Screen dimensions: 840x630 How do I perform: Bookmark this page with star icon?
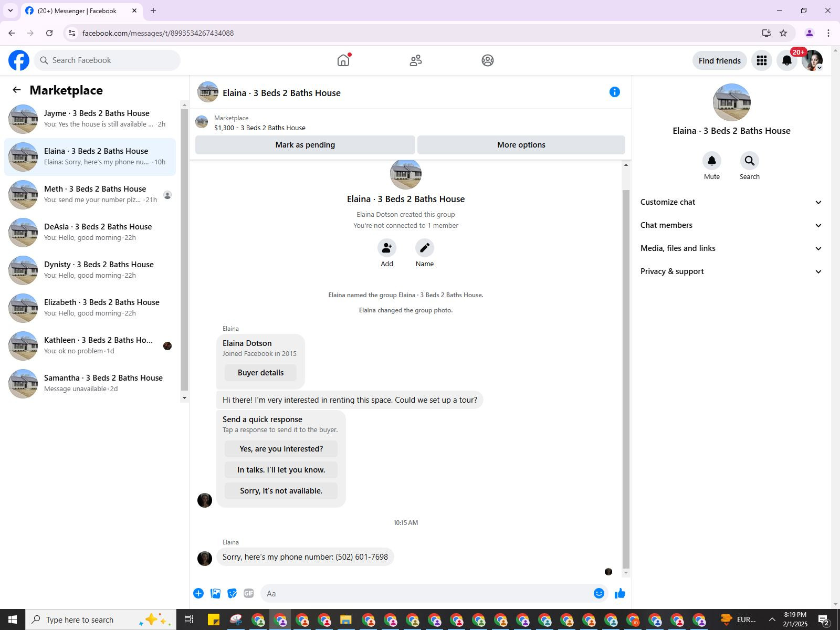pos(783,33)
